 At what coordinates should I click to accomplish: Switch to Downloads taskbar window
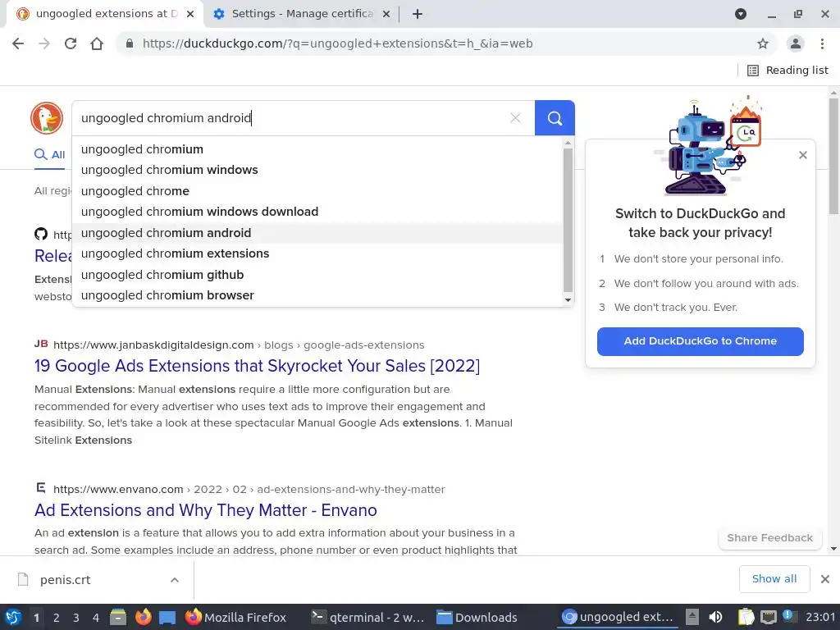477,617
